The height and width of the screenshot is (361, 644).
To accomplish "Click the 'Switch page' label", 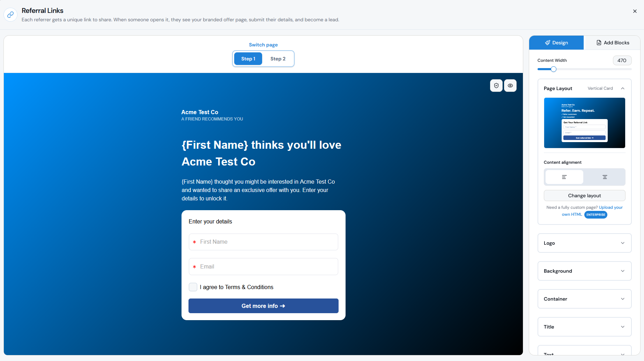I will point(263,45).
